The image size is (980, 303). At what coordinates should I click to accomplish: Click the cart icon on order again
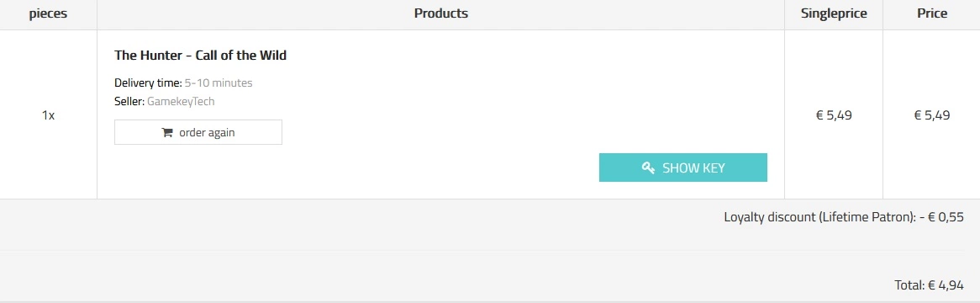point(167,133)
